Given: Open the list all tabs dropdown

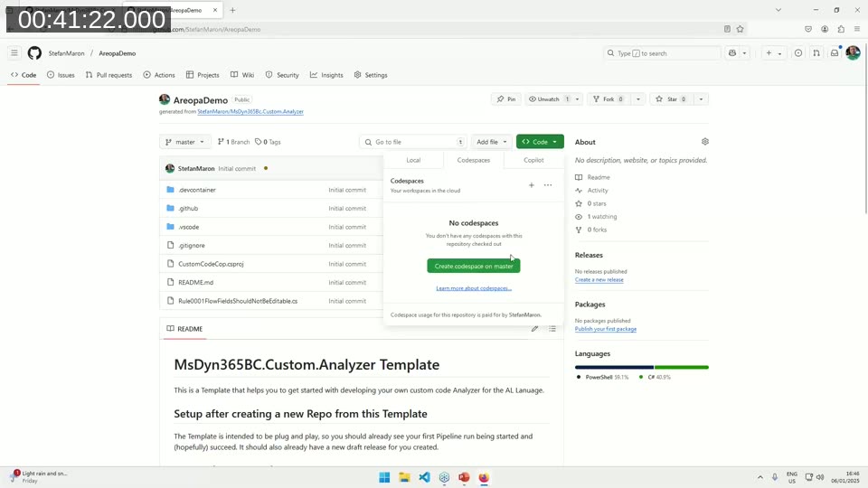Looking at the screenshot, I should tap(778, 10).
